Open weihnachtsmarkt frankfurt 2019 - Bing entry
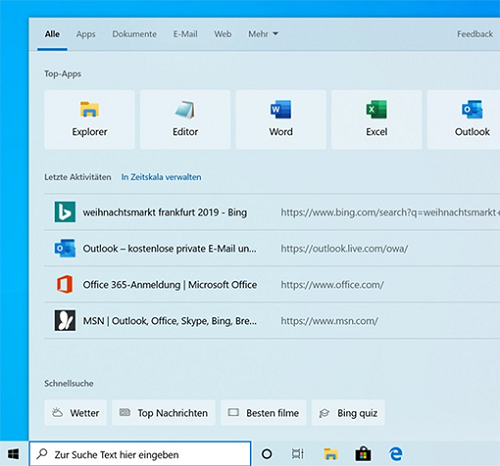 tap(272, 212)
